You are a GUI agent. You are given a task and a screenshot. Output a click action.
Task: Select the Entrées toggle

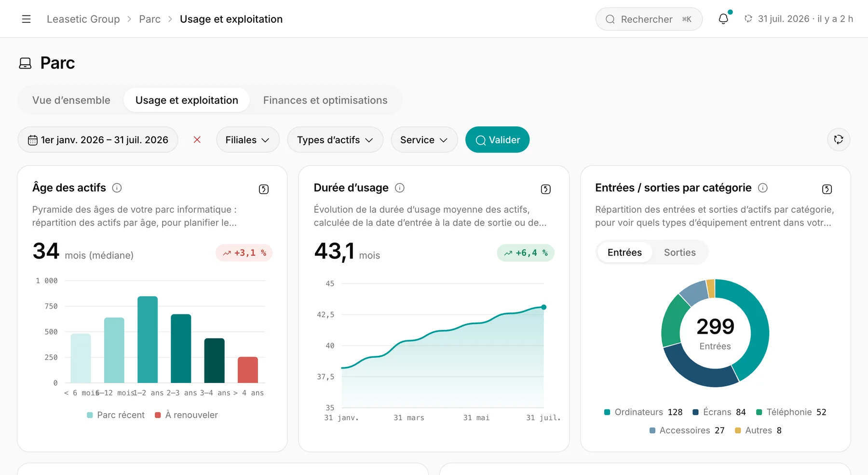(x=624, y=252)
